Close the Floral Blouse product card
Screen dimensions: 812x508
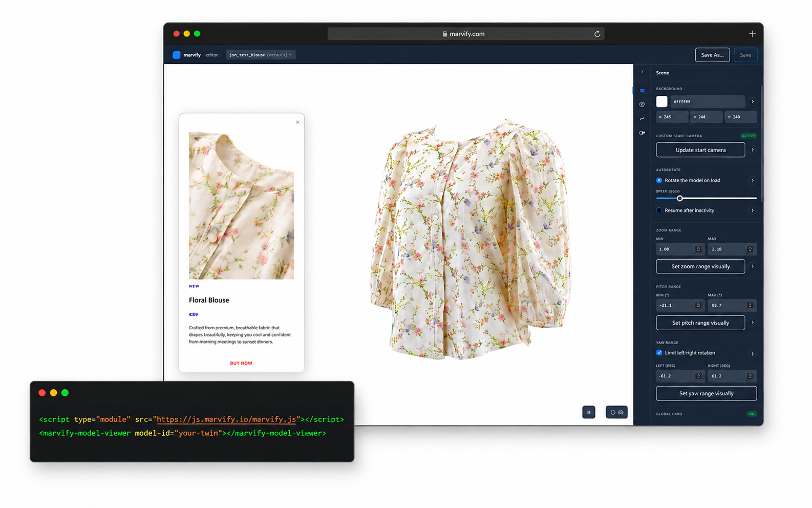297,122
